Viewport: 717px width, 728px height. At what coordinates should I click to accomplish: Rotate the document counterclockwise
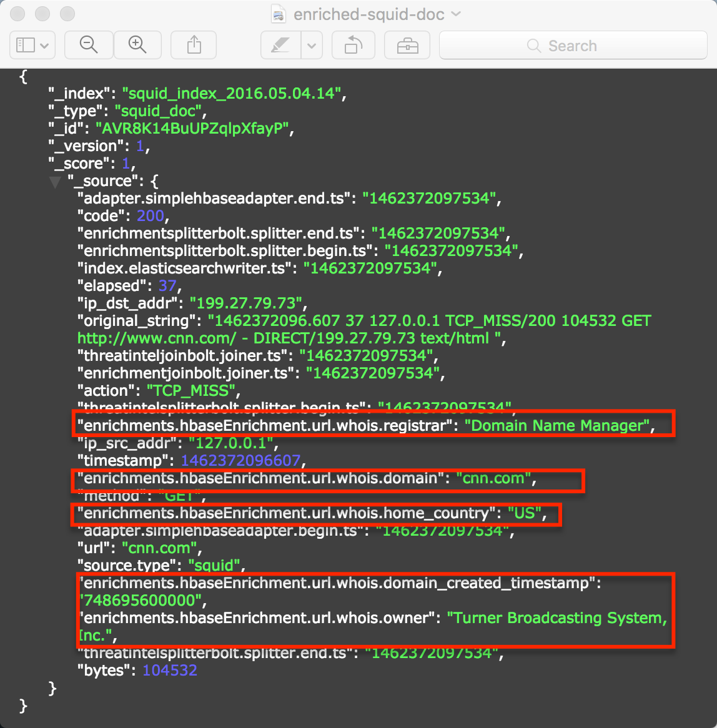pyautogui.click(x=353, y=45)
